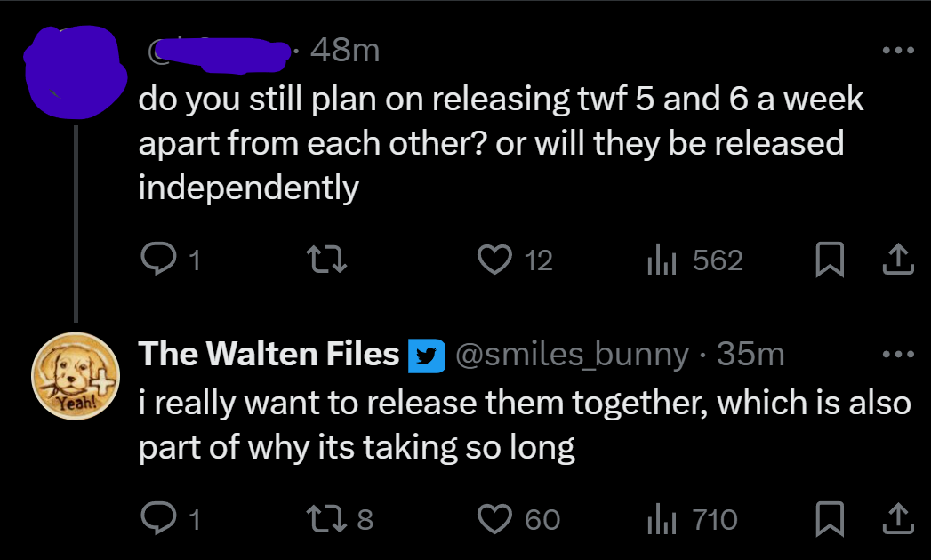Retweet The Walten Files reply with 8 retweets
Viewport: 931px width, 560px height.
[x=326, y=518]
